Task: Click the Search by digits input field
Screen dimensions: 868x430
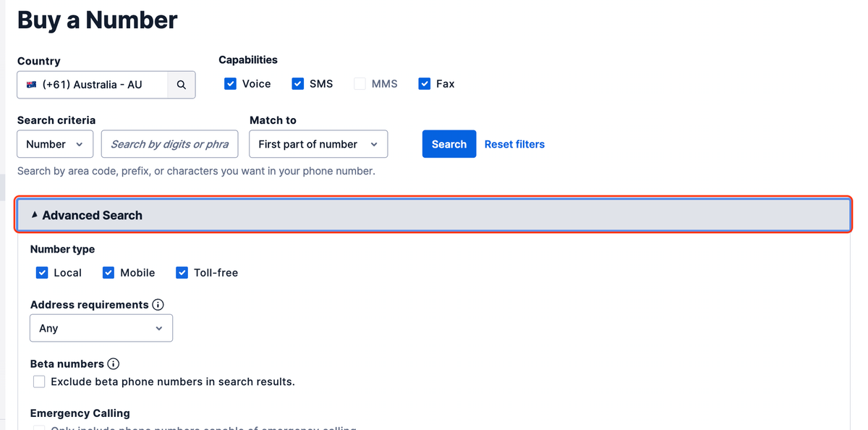Action: 169,144
